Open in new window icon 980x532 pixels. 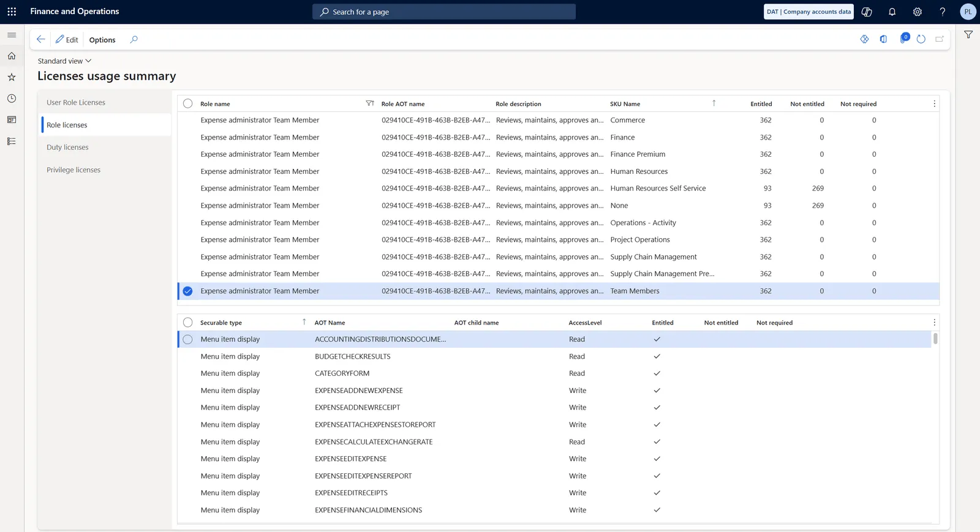pyautogui.click(x=940, y=39)
